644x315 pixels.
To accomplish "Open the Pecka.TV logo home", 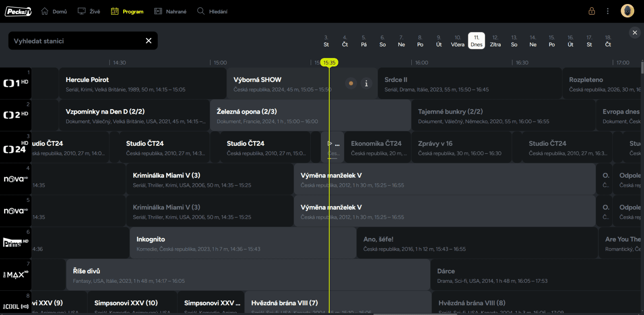I will point(18,12).
